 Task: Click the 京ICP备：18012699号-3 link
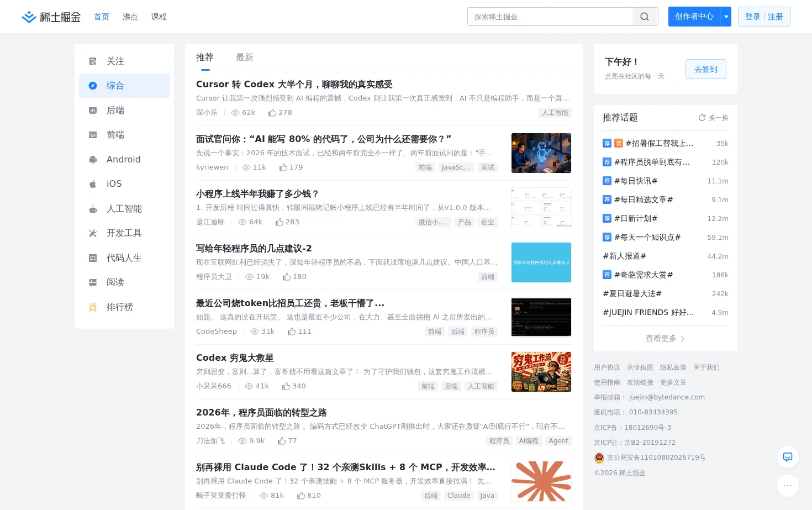(632, 428)
